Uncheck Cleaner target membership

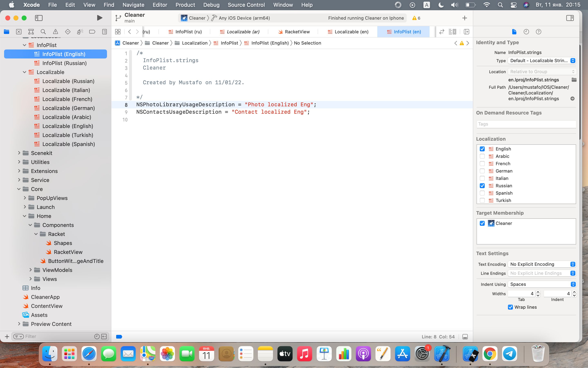482,223
